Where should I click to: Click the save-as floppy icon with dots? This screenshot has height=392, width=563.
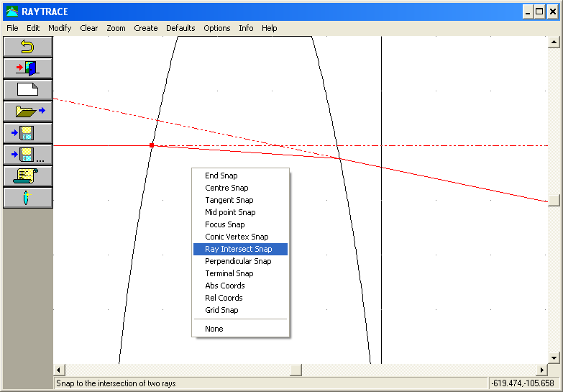point(27,155)
